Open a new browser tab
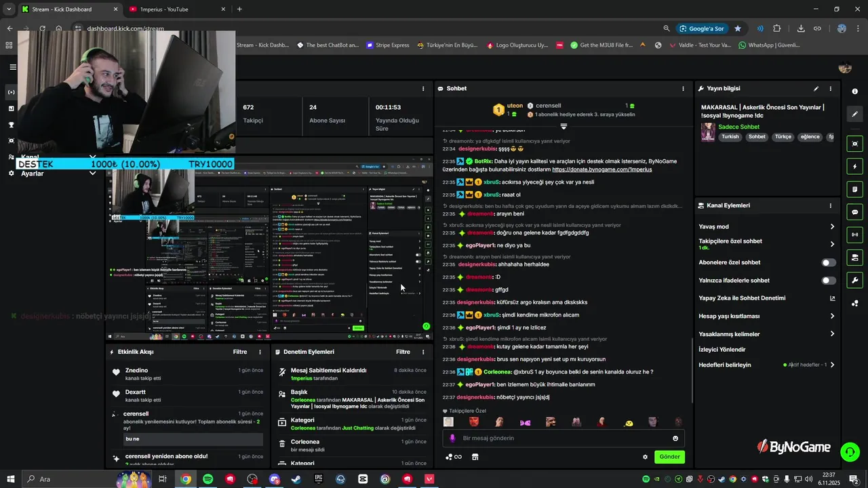Screen dimensions: 868x488 (x=239, y=9)
